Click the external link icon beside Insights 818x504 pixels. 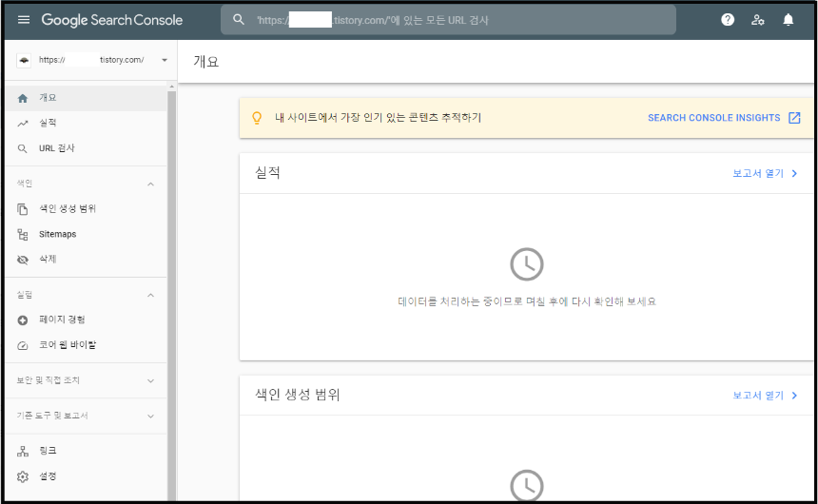pyautogui.click(x=794, y=118)
